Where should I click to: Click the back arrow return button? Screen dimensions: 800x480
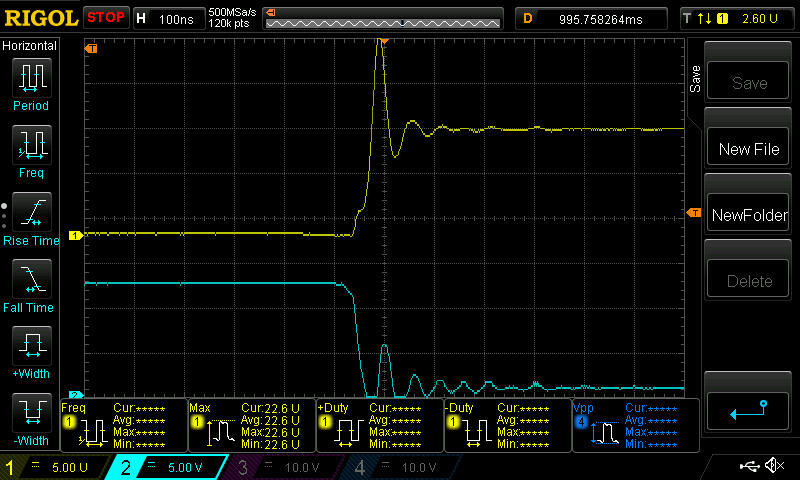[x=748, y=410]
